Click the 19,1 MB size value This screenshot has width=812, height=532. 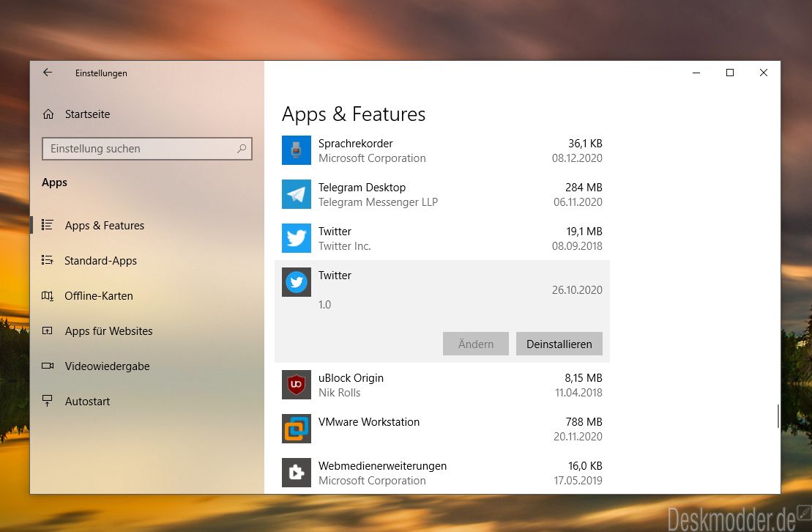pos(584,232)
